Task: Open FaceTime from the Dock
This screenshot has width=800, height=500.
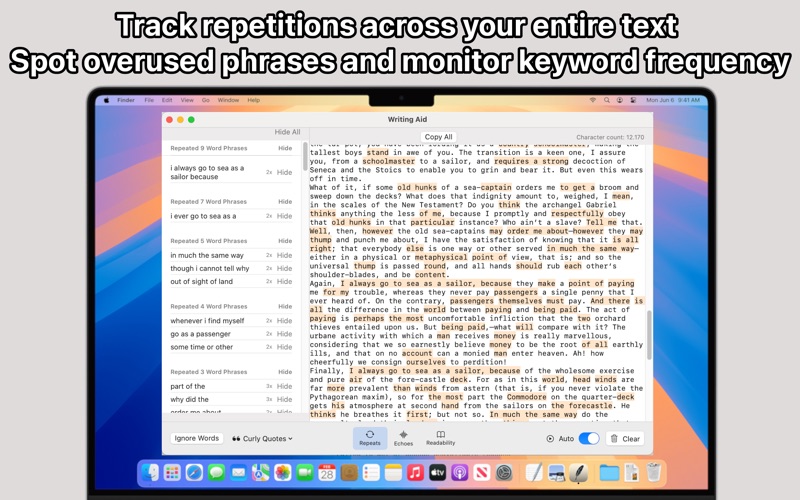Action: (305, 472)
